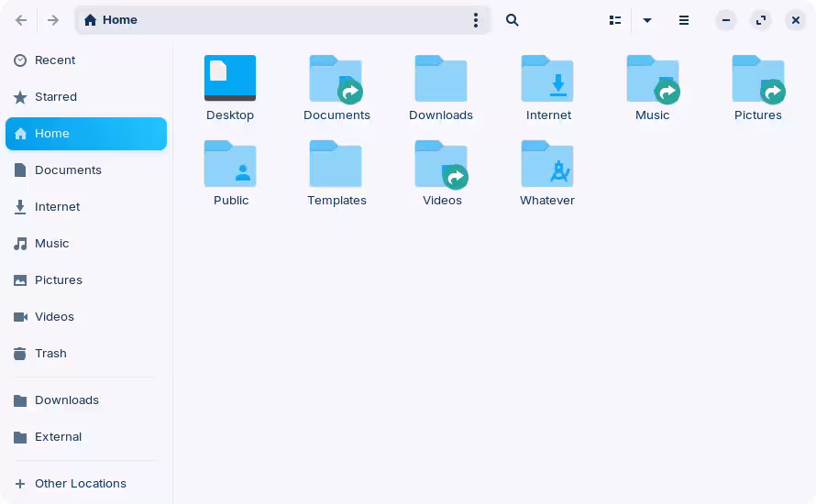The image size is (816, 504).
Task: Click the search magnifier icon
Action: (513, 20)
